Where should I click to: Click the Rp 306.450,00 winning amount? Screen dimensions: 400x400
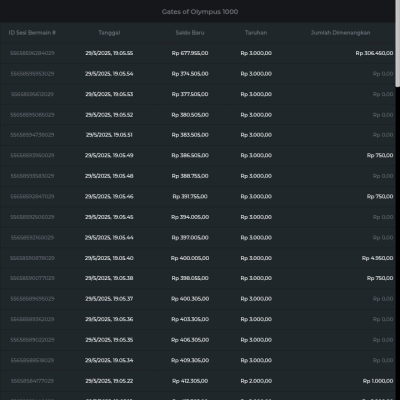(374, 53)
